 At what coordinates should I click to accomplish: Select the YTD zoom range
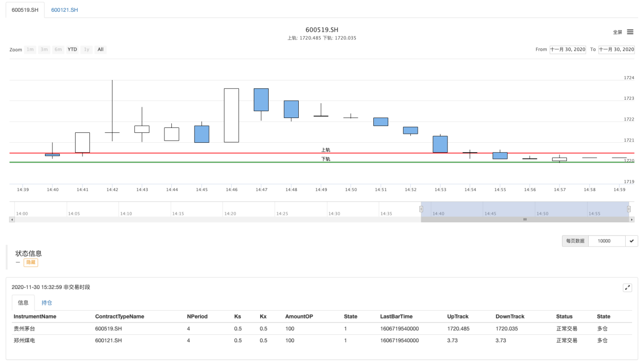pos(72,49)
